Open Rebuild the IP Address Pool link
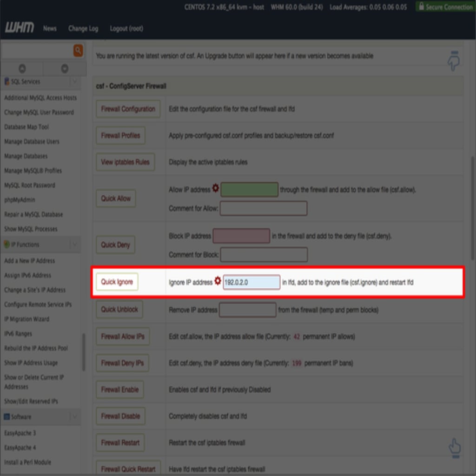476x476 pixels. (x=36, y=348)
